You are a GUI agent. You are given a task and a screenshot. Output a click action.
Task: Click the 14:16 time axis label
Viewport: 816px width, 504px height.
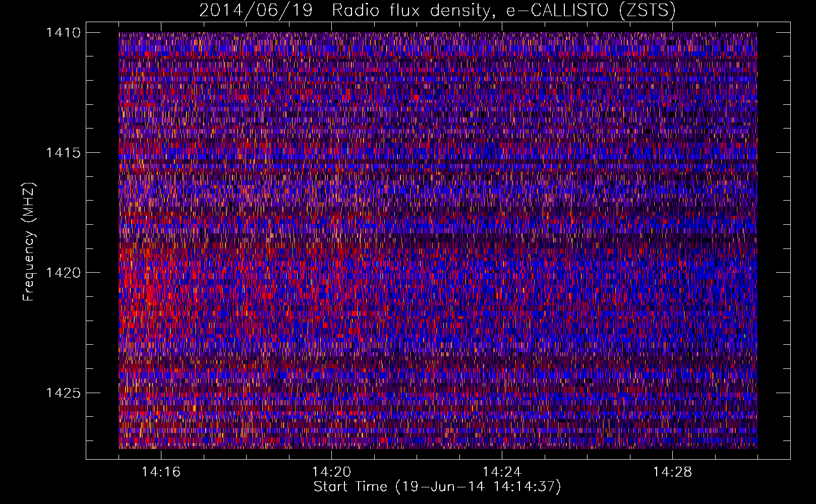(161, 472)
